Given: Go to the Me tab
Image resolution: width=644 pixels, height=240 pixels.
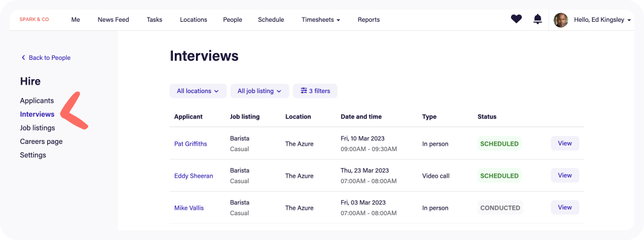Looking at the screenshot, I should (x=76, y=20).
